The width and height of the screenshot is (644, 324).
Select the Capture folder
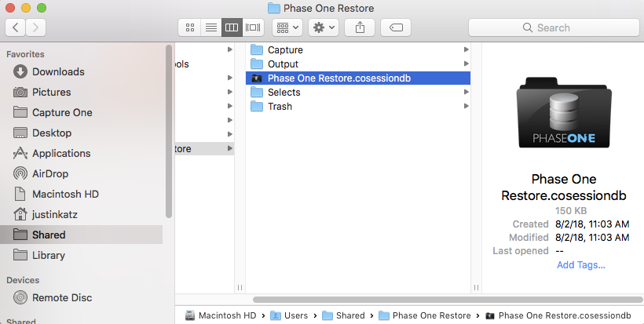point(358,49)
